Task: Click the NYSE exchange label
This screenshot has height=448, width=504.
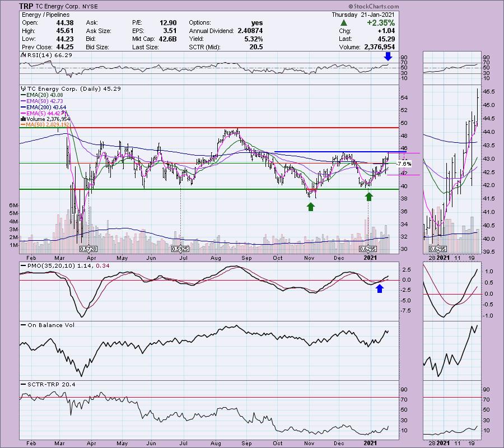Action: [x=90, y=6]
